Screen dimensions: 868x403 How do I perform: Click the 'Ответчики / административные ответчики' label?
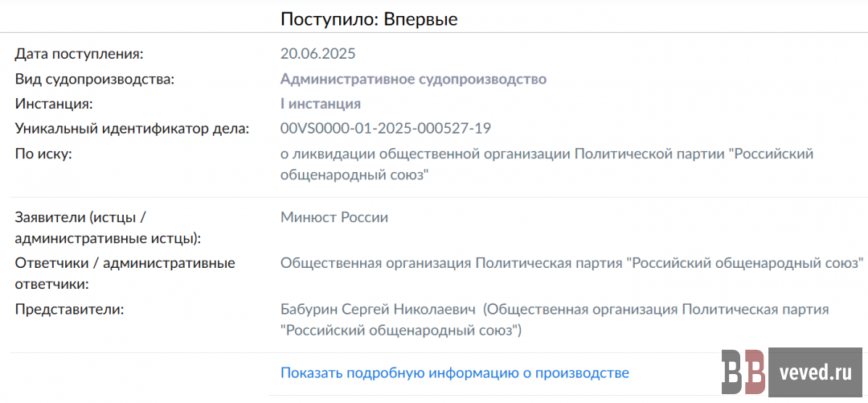pyautogui.click(x=125, y=273)
